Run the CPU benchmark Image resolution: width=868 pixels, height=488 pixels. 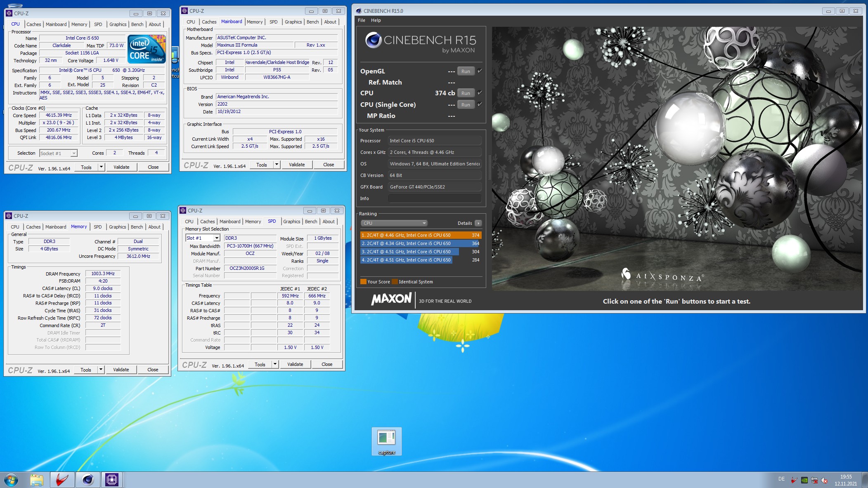(x=466, y=93)
